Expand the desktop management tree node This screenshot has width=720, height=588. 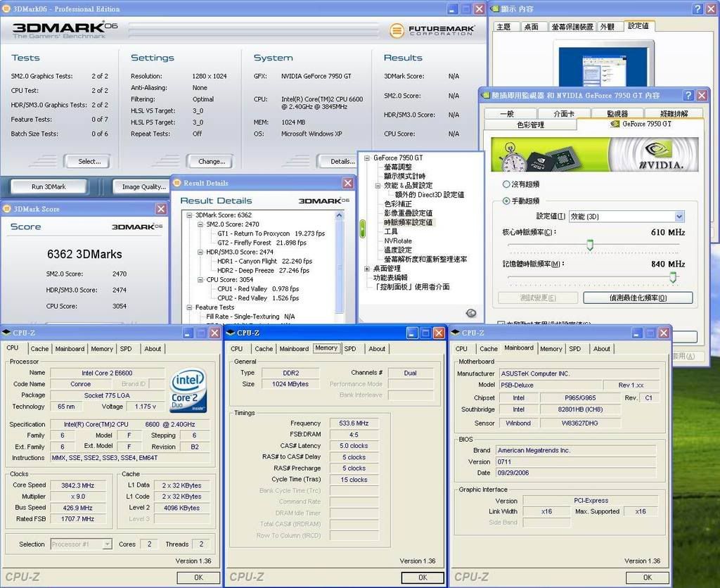point(367,269)
